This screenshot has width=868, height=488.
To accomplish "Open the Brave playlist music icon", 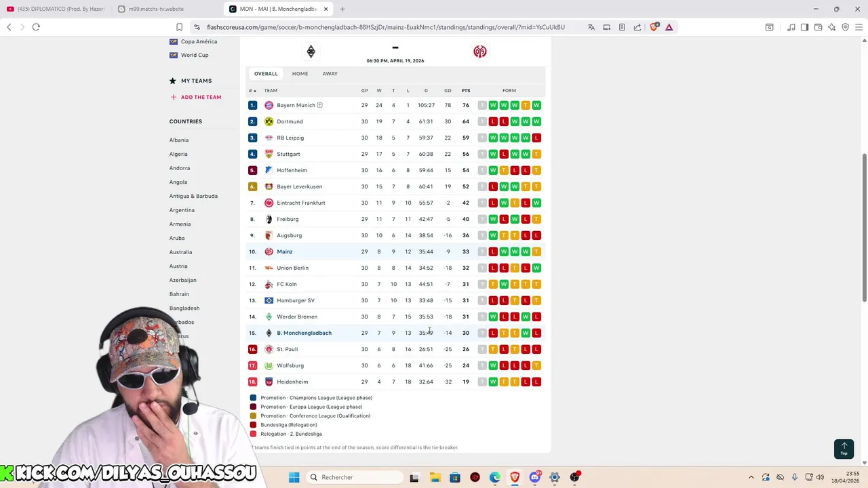I will point(791,27).
